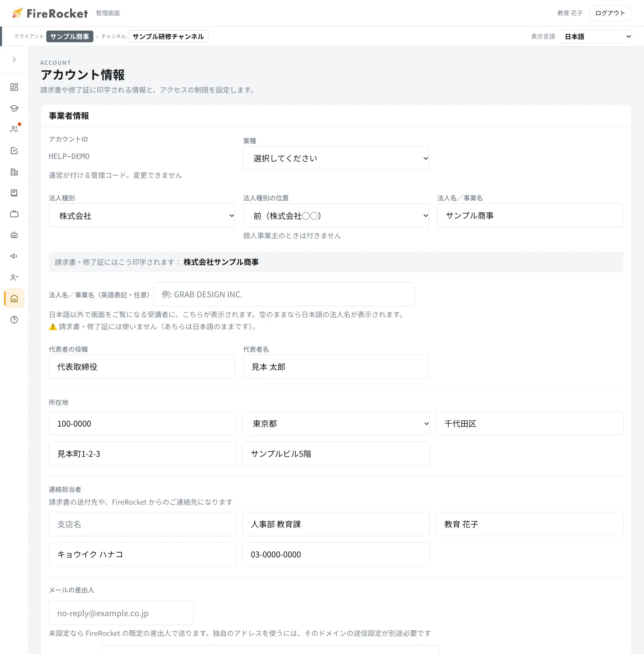
Task: Log out with the ログアウト button
Action: tap(610, 13)
